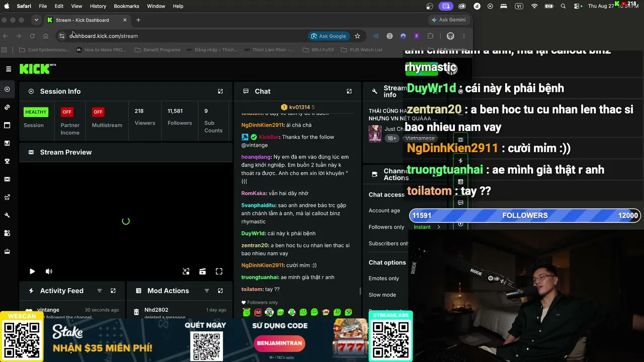The width and height of the screenshot is (644, 362).
Task: Open the PUB Watch List bookmark folder
Action: [362, 50]
